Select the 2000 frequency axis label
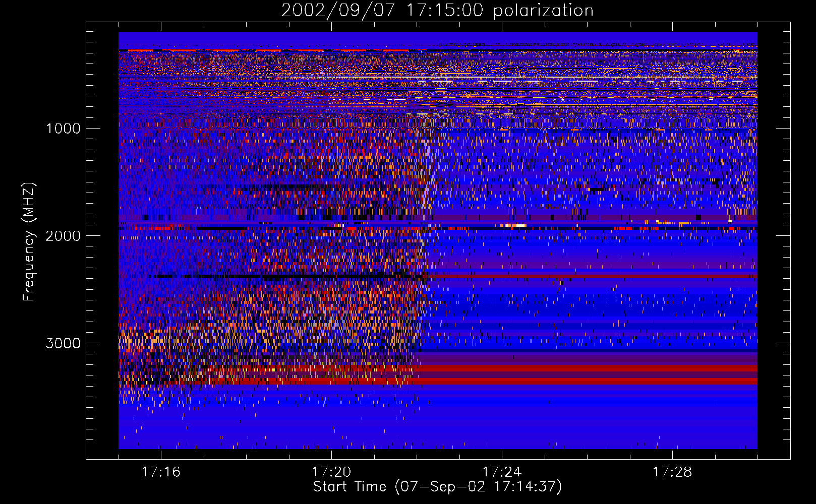The image size is (816, 504). pyautogui.click(x=63, y=236)
